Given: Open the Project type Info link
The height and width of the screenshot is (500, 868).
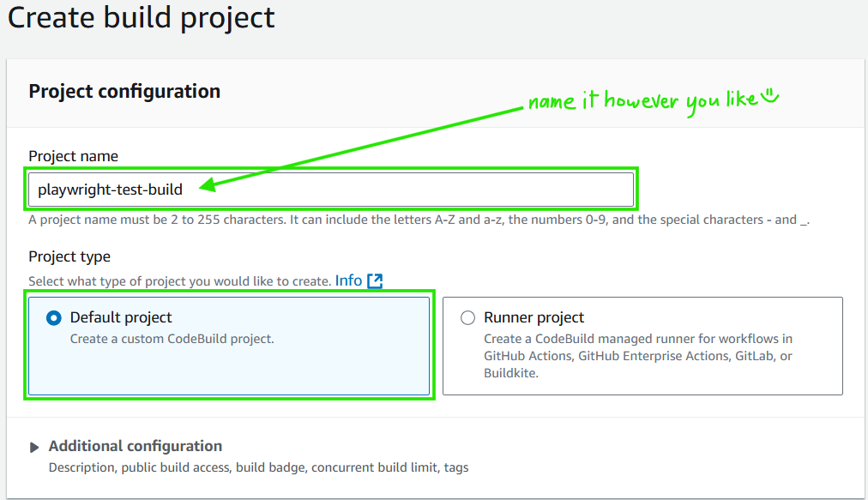Looking at the screenshot, I should tap(348, 280).
